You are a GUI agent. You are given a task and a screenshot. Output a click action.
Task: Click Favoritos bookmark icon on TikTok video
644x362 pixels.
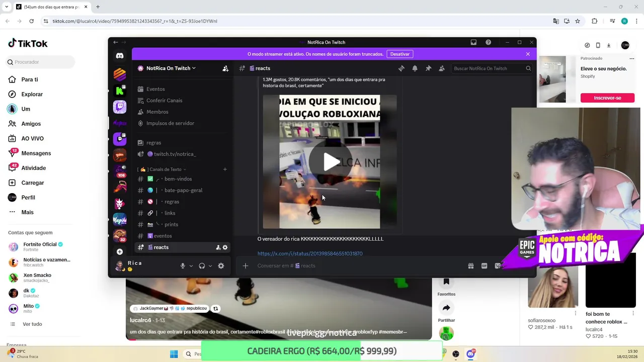446,282
